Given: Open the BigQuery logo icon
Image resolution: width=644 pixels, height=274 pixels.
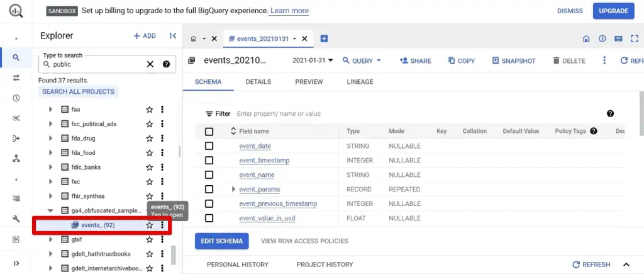Looking at the screenshot, I should [x=16, y=11].
